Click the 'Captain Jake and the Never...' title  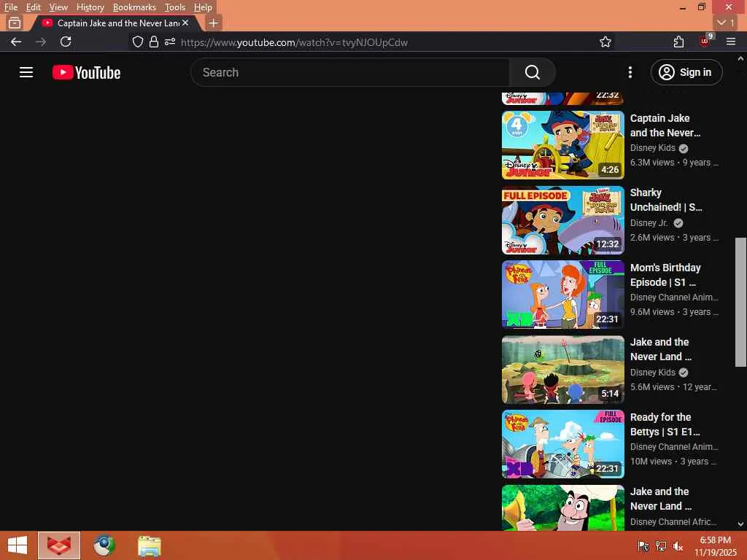point(665,125)
